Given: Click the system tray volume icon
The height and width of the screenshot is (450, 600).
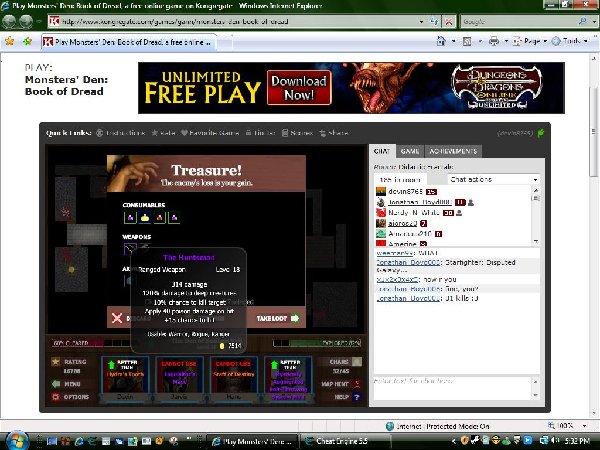Looking at the screenshot, I should coord(554,441).
